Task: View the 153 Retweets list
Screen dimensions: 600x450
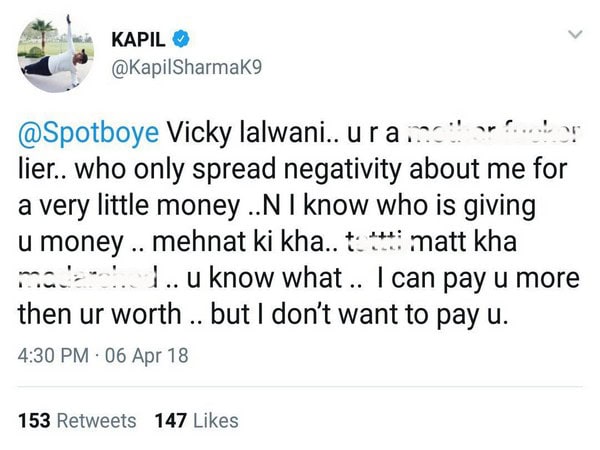Action: pos(77,420)
